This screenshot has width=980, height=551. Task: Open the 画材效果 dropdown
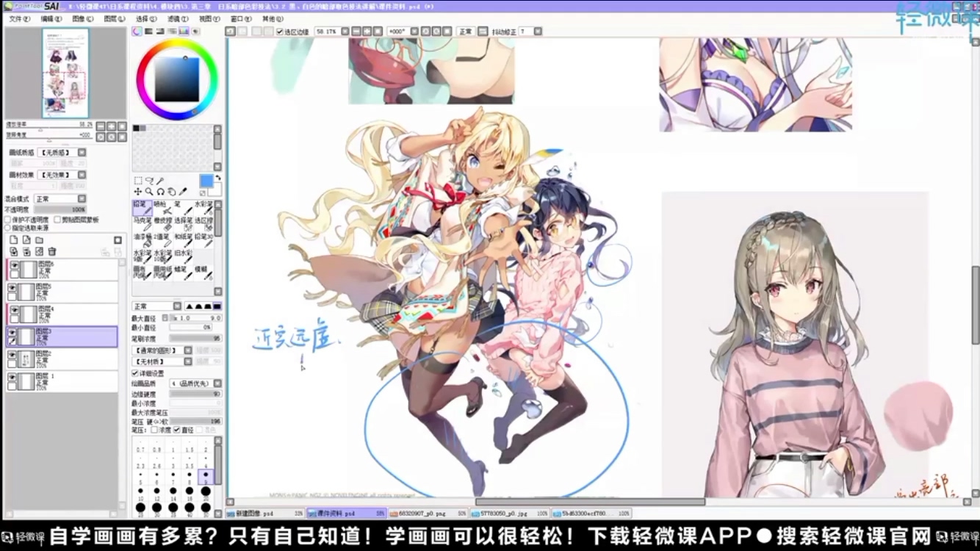[62, 175]
